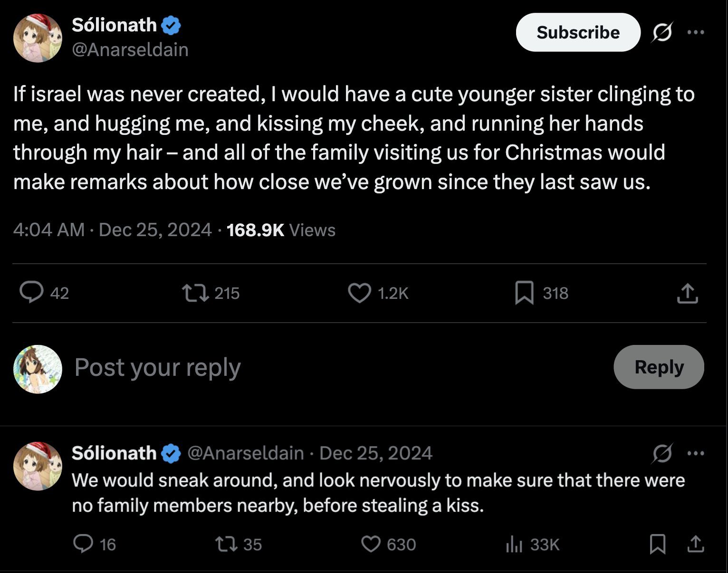Like the thread reply with 630 likes
Viewport: 728px width, 573px height.
click(x=371, y=544)
